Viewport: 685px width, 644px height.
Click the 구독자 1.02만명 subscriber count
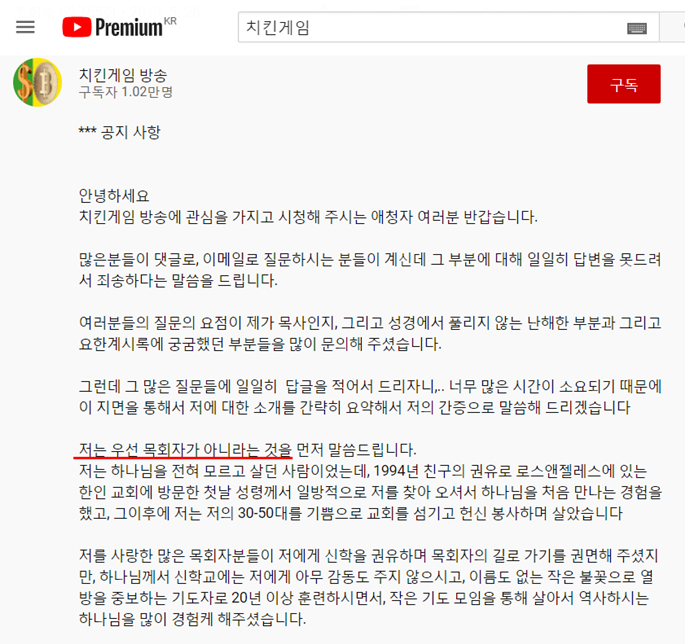126,92
